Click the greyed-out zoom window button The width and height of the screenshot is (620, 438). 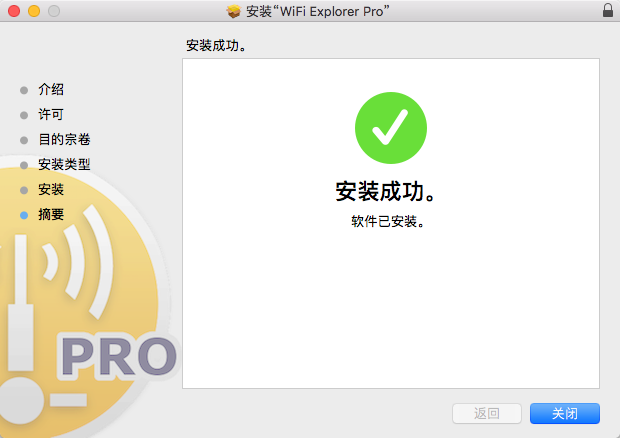pyautogui.click(x=54, y=11)
